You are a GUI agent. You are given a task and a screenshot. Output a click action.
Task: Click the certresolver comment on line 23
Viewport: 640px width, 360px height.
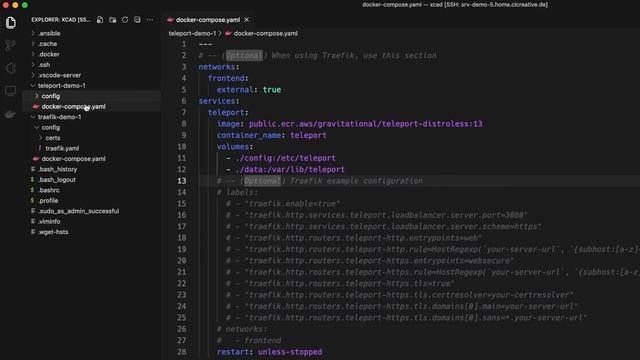(400, 295)
